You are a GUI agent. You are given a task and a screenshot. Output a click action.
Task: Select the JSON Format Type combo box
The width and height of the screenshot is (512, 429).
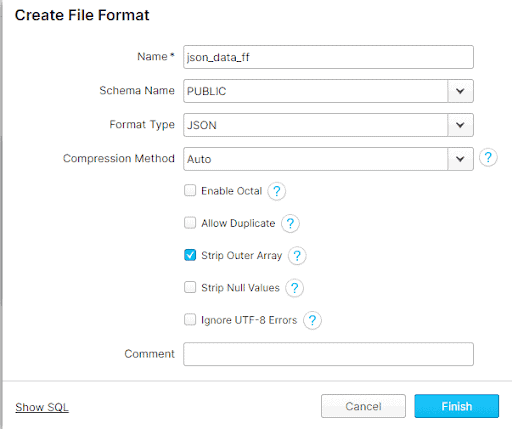[x=328, y=125]
